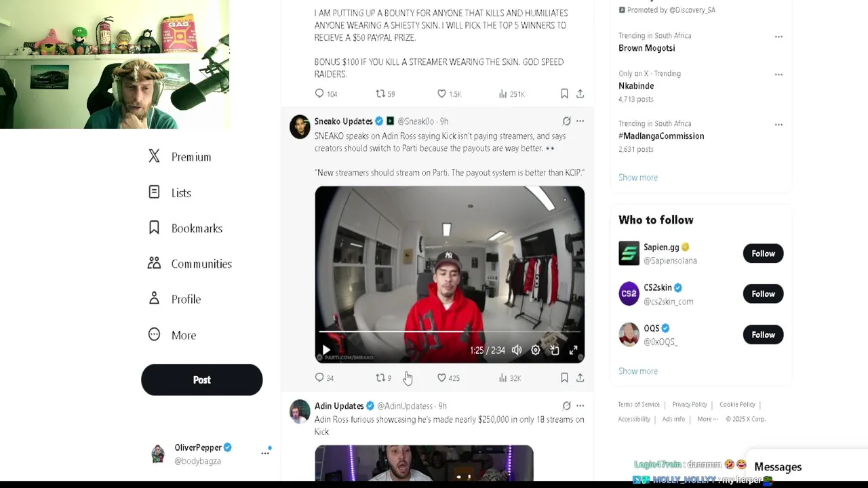This screenshot has height=488, width=868.
Task: Bookmark the Sneako Updates post
Action: (564, 378)
